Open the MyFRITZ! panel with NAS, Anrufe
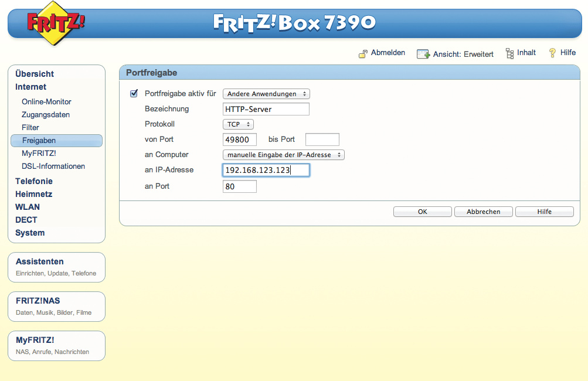Image resolution: width=588 pixels, height=381 pixels. (57, 346)
